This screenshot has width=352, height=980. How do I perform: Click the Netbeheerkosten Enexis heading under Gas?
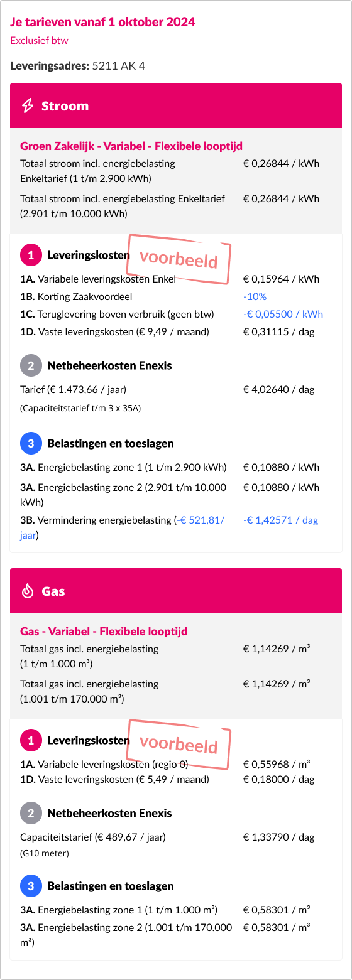(x=109, y=813)
